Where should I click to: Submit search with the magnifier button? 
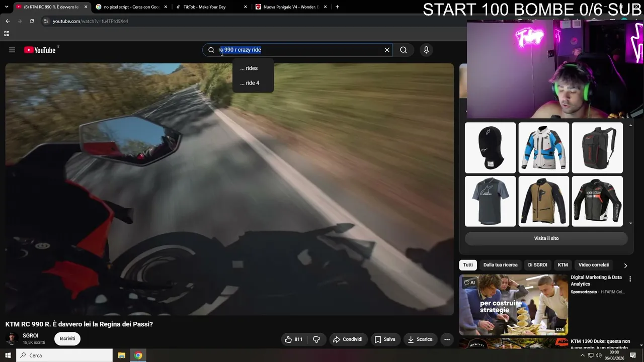click(404, 50)
